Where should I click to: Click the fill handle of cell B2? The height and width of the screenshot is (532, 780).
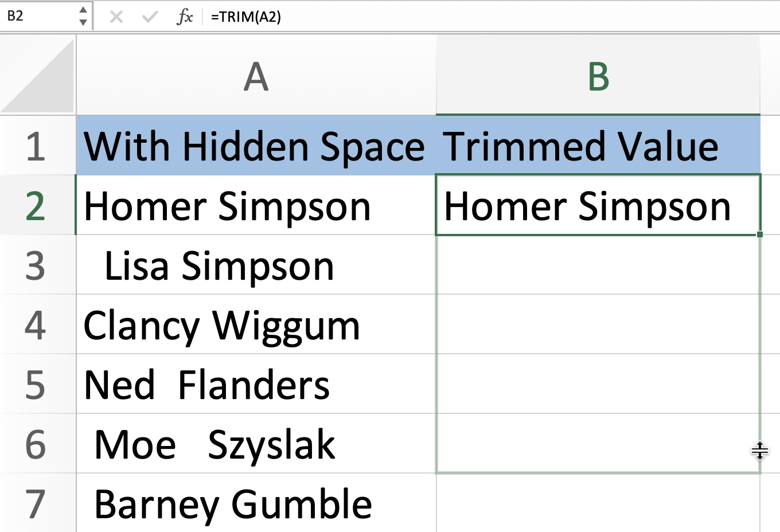(760, 234)
